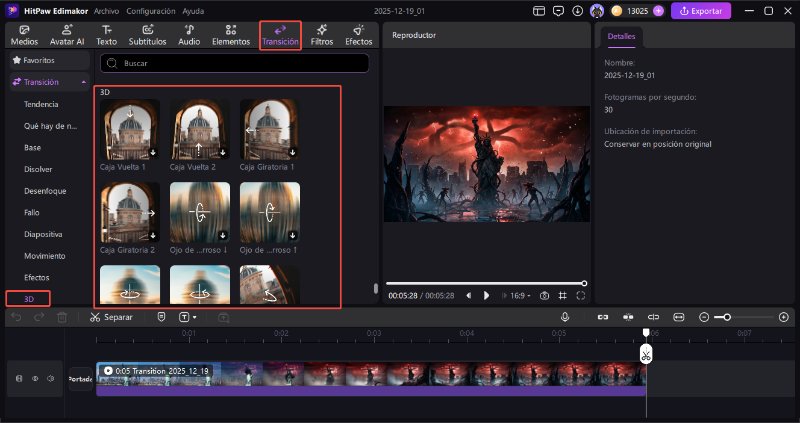Zoom in the timeline with plus icon

point(784,317)
